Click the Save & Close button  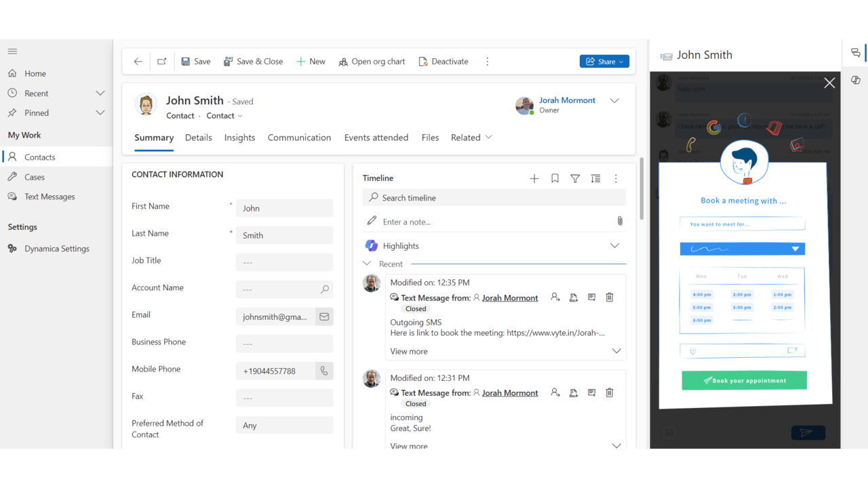coord(253,62)
